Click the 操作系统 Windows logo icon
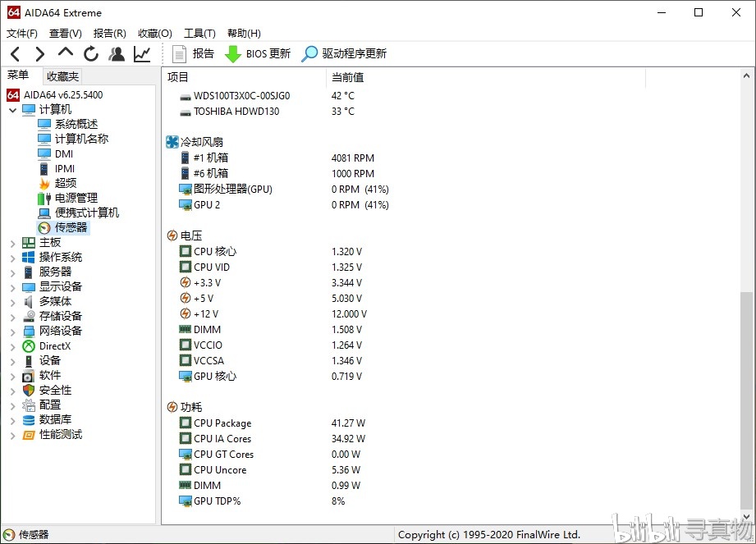 pyautogui.click(x=29, y=258)
